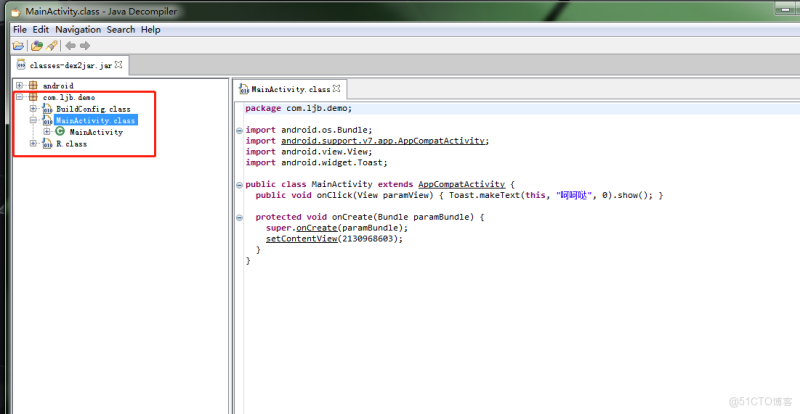The height and width of the screenshot is (414, 800).
Task: Collapse the MainActivity class code fold
Action: pos(239,185)
